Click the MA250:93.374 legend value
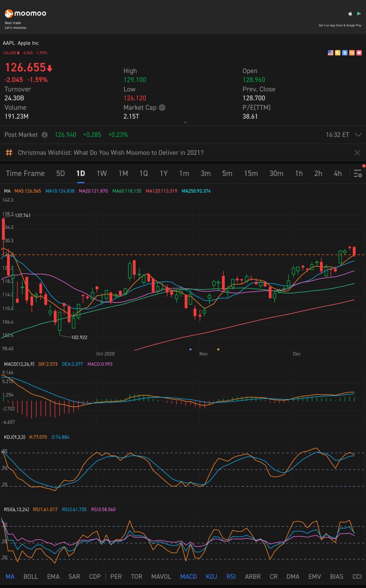The width and height of the screenshot is (366, 588). [x=196, y=191]
